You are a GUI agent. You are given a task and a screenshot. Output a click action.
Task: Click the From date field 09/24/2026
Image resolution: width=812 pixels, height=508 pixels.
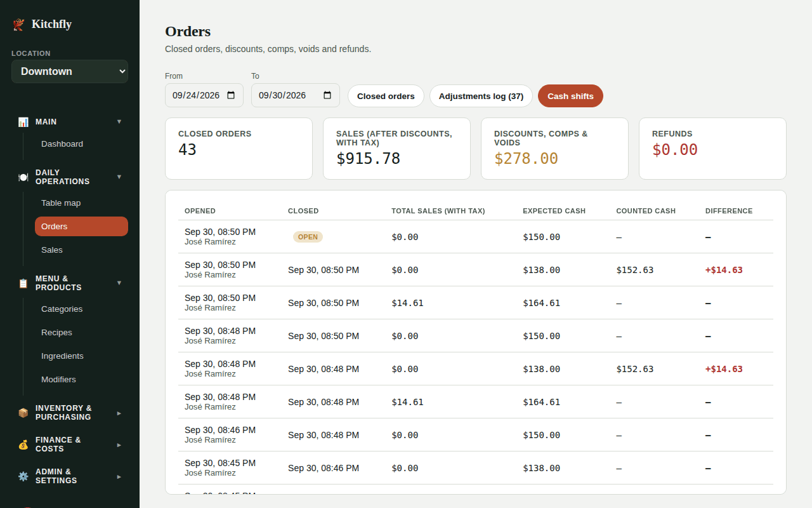(204, 95)
